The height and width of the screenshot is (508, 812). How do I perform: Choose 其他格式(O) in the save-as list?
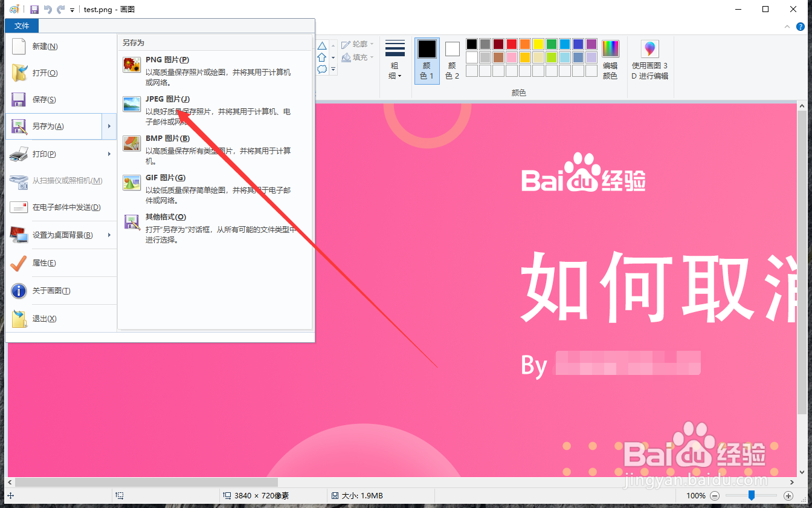pyautogui.click(x=215, y=228)
